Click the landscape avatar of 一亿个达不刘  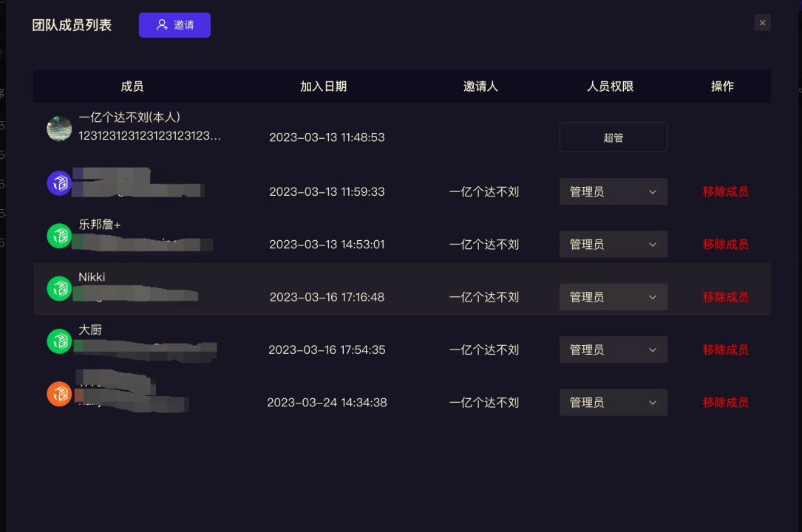coord(59,129)
